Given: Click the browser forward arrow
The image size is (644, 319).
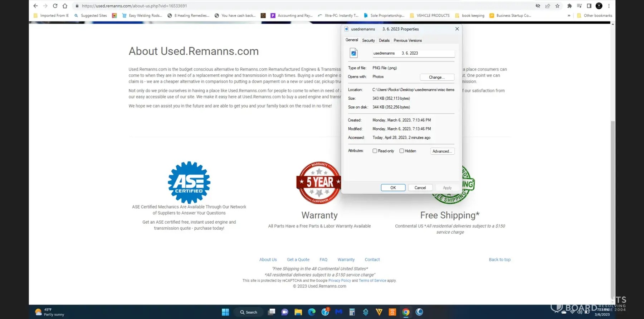Looking at the screenshot, I should point(45,6).
